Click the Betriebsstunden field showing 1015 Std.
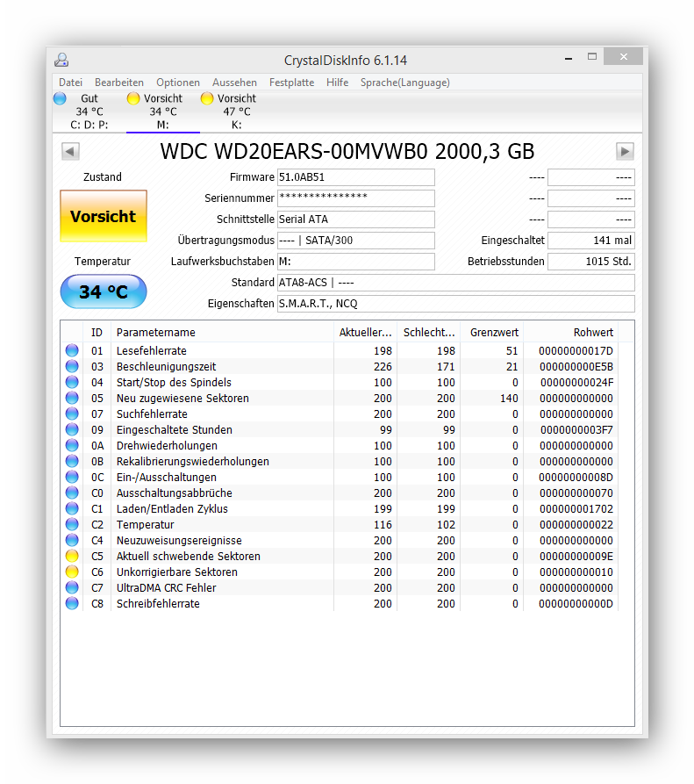Viewport: 694px width, 784px height. pos(591,261)
